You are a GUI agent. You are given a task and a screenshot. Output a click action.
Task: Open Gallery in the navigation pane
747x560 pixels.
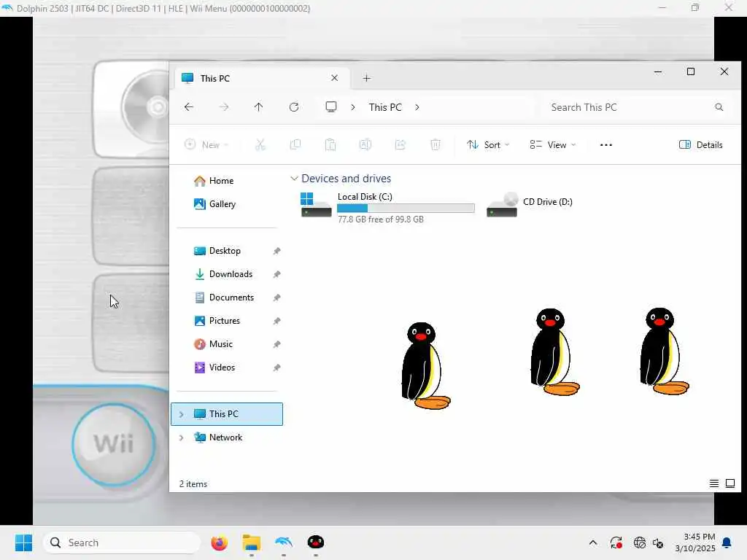[x=222, y=204]
